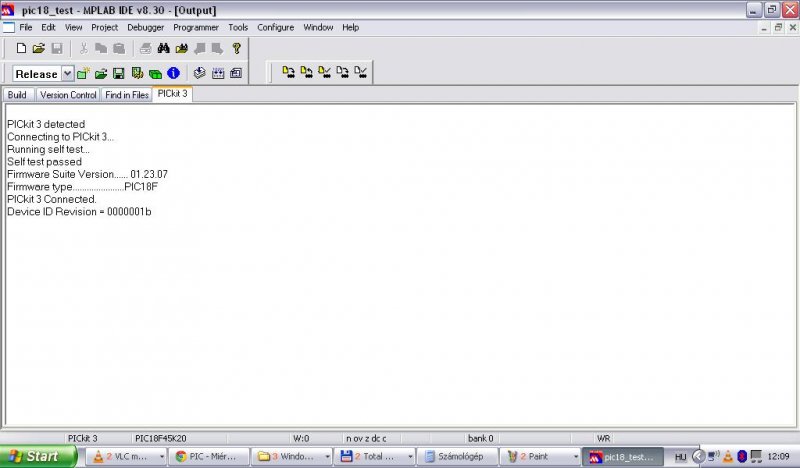Switch to the Version Control tab
This screenshot has width=800, height=468.
[x=68, y=95]
